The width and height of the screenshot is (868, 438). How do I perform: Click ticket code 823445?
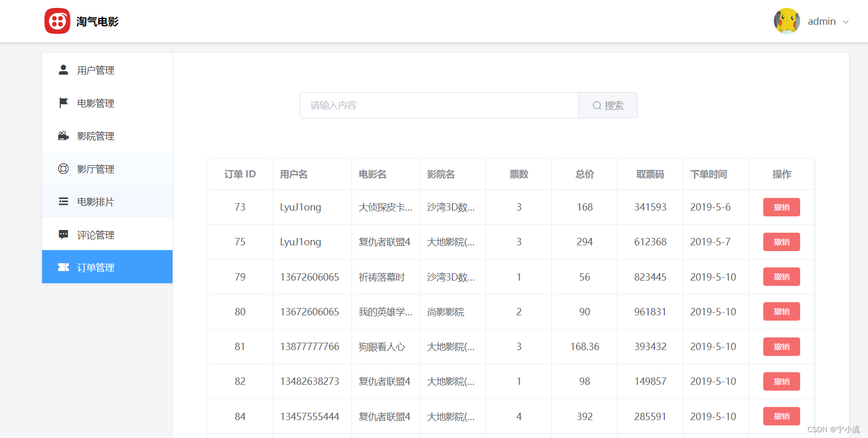[650, 277]
